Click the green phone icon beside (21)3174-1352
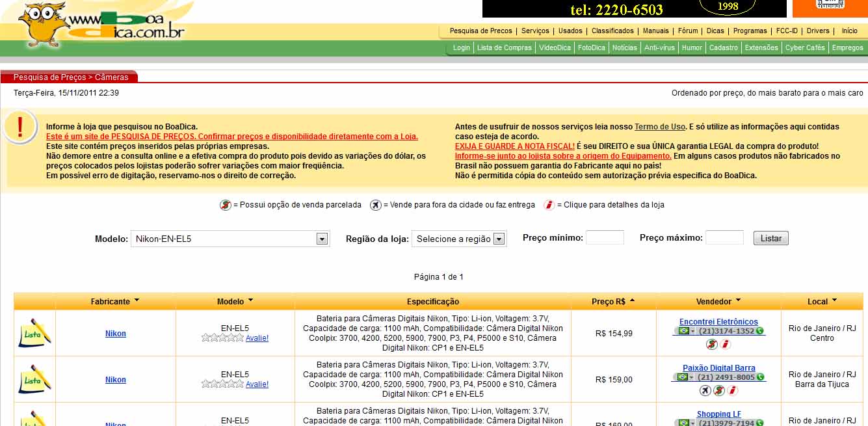868x426 pixels. pos(759,331)
